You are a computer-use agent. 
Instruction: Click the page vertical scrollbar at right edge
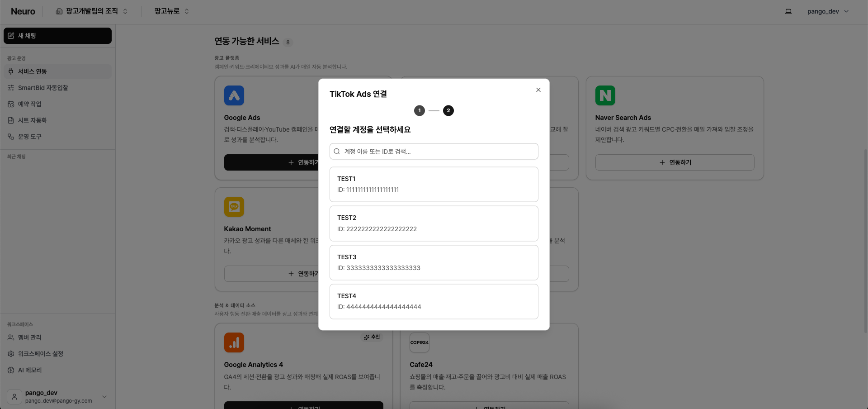click(866, 241)
